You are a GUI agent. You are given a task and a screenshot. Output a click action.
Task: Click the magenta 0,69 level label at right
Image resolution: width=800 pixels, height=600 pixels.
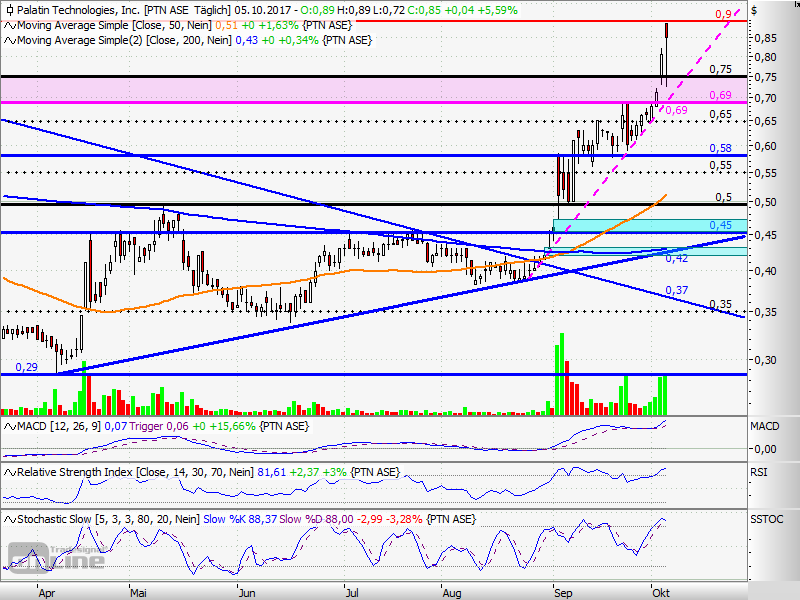pyautogui.click(x=720, y=95)
